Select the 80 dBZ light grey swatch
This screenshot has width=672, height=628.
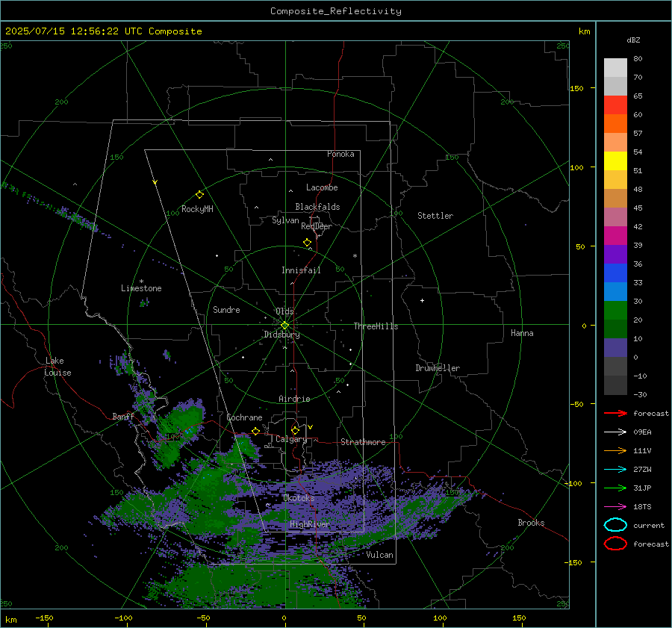pos(615,68)
